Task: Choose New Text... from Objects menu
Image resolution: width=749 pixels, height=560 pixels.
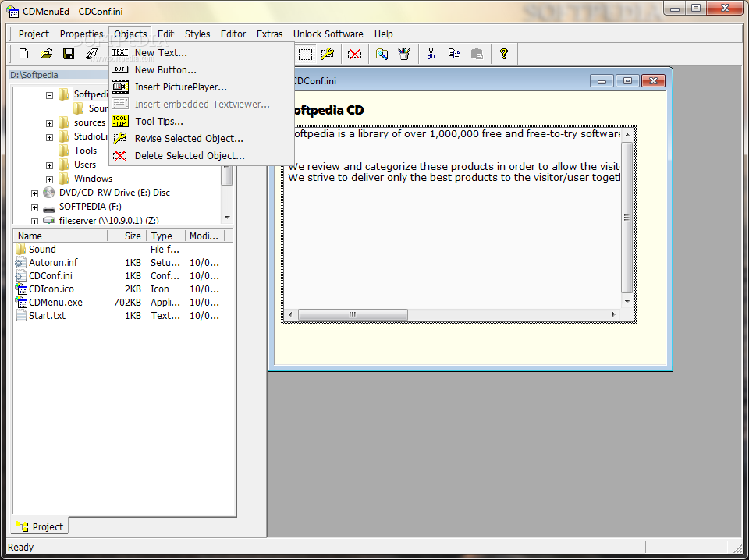Action: [201, 53]
